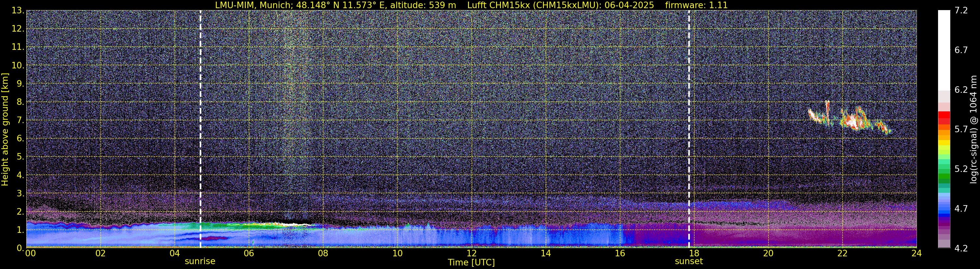Click the height axis tick '10.'

coord(18,65)
